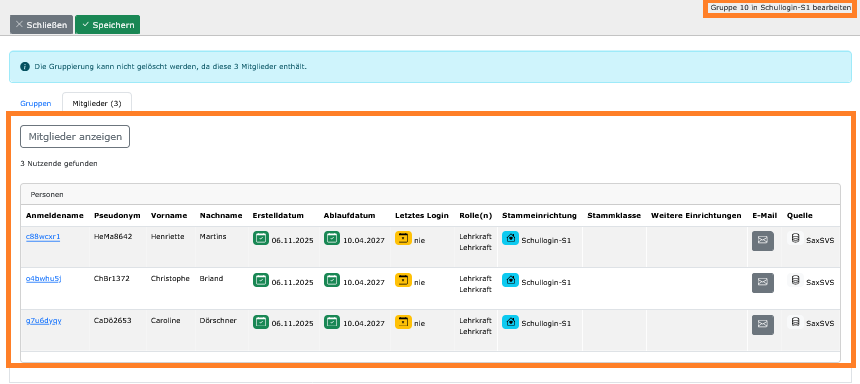Click the E-Mail column header
This screenshot has height=384, width=860.
(765, 216)
